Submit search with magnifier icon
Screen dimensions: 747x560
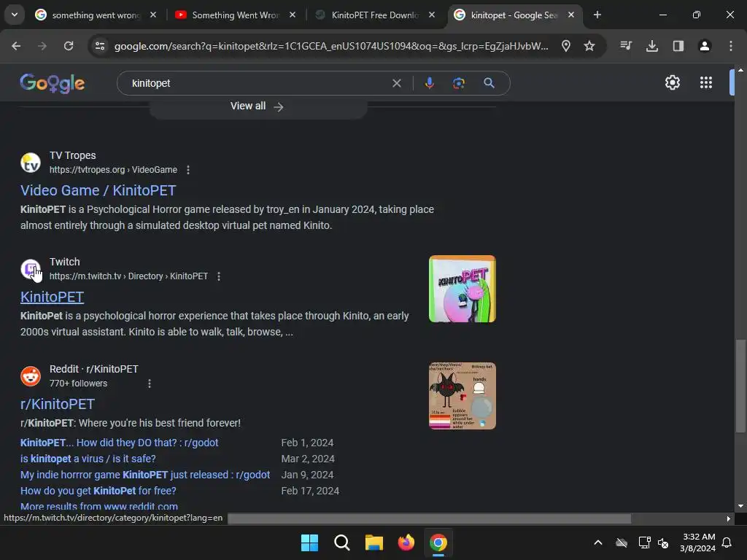tap(489, 83)
